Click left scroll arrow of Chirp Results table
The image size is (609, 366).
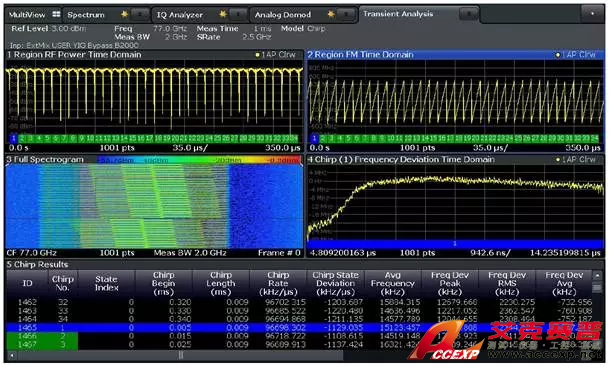[12, 355]
